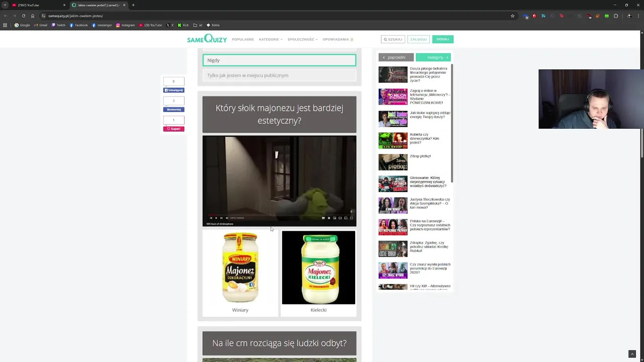Open the Extensions puzzle icon
644x362 pixels.
616,16
